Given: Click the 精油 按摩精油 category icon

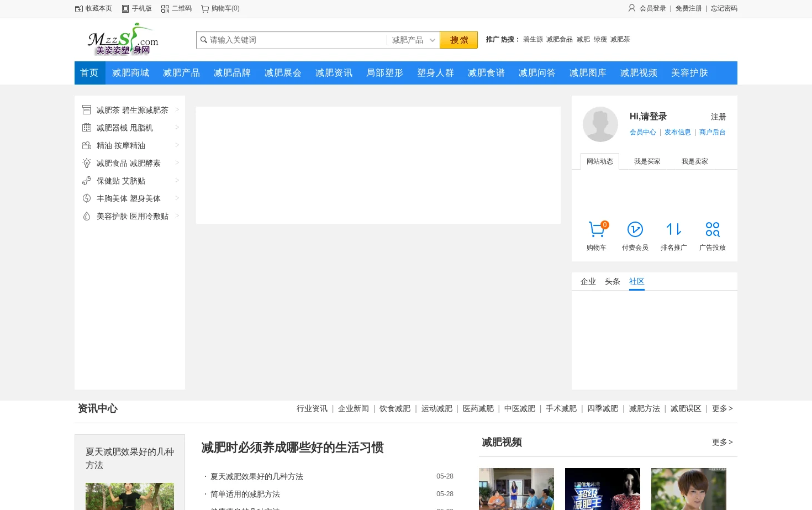Looking at the screenshot, I should pyautogui.click(x=87, y=145).
